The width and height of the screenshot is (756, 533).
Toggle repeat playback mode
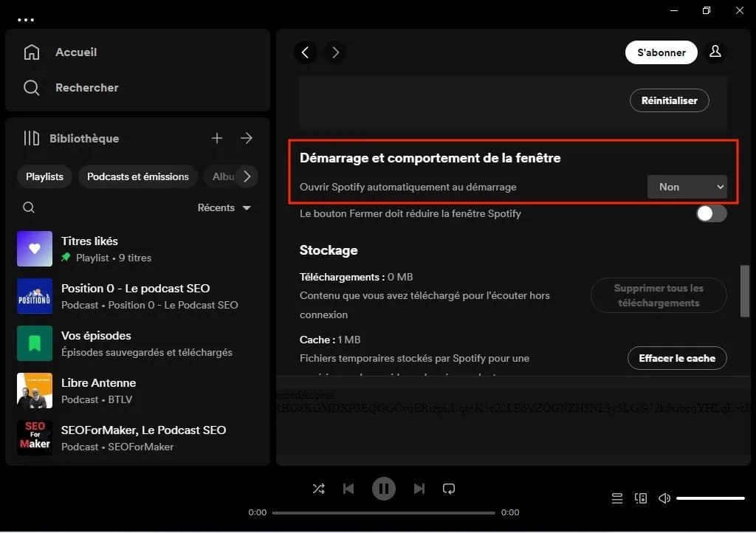[x=449, y=488]
